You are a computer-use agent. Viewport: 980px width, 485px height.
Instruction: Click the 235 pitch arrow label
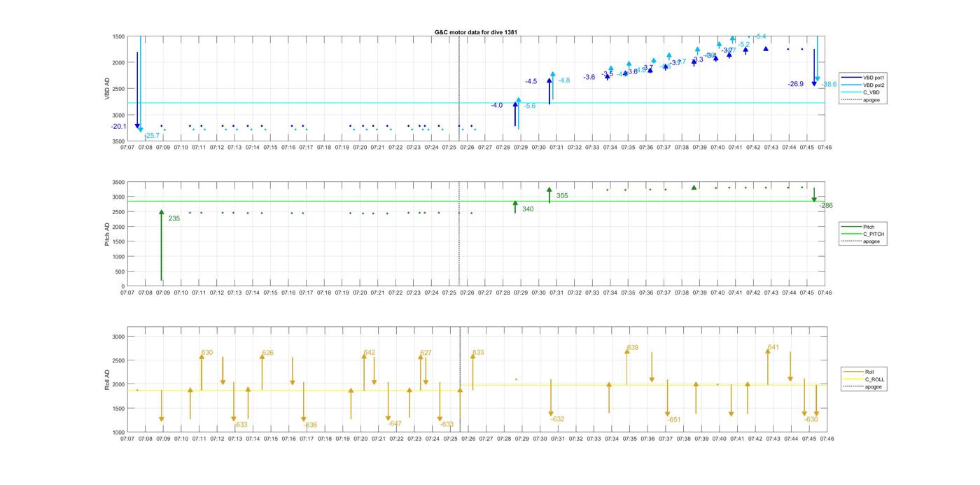tap(174, 218)
